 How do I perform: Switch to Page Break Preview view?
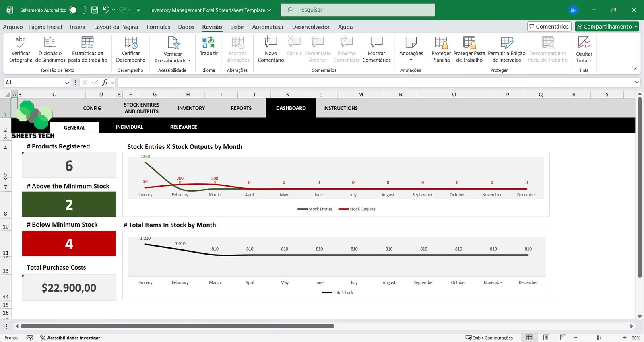tap(563, 338)
